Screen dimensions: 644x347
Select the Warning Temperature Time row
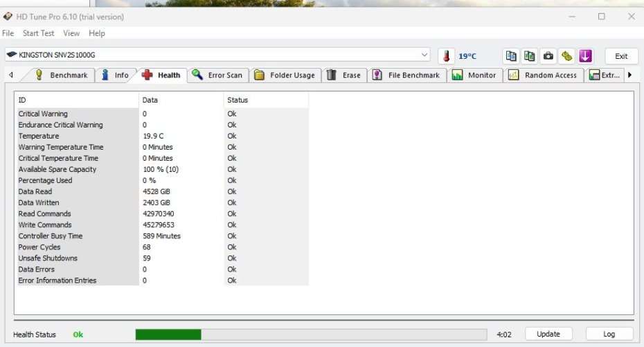(162, 147)
